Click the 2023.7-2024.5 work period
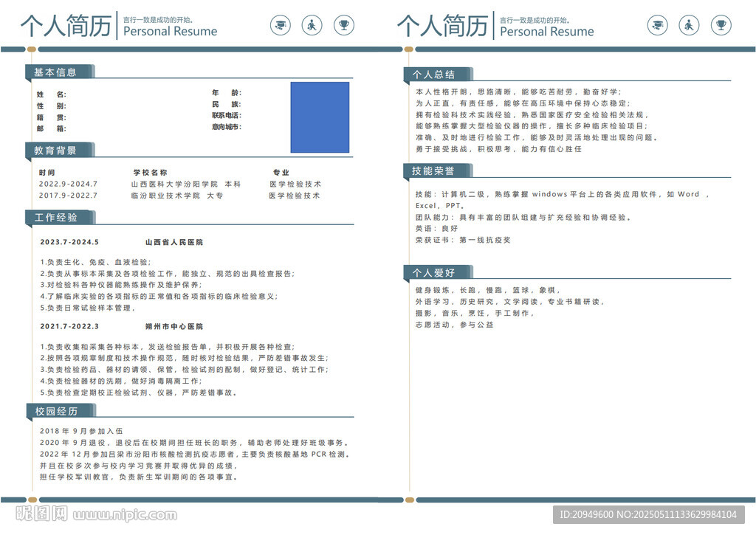This screenshot has height=535, width=756. pyautogui.click(x=69, y=242)
